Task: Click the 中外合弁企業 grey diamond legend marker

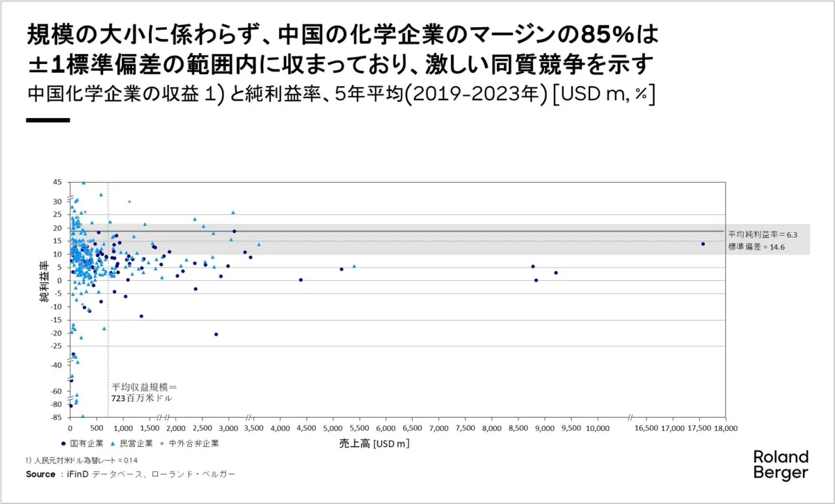Action: click(x=163, y=443)
